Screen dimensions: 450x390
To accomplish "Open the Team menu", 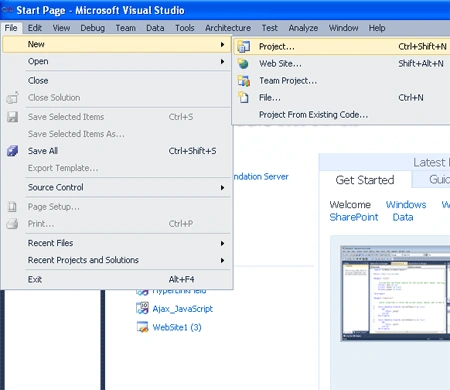I will [x=126, y=28].
